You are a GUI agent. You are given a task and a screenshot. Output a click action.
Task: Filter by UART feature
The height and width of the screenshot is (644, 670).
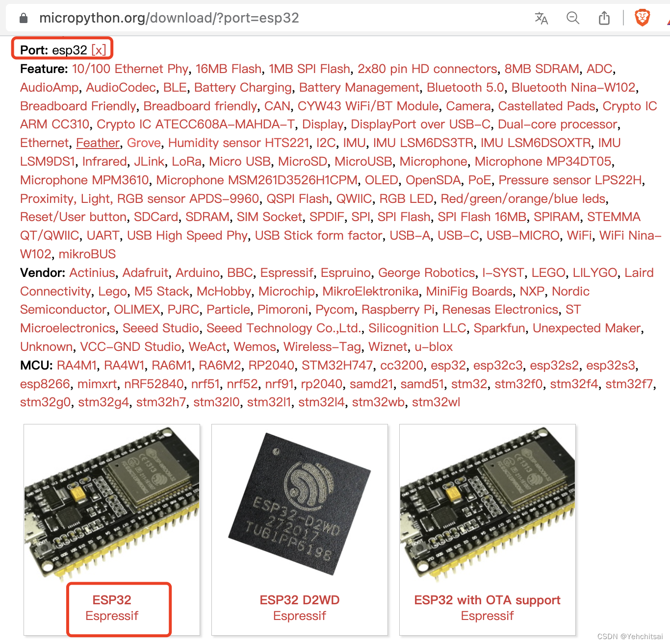(103, 236)
